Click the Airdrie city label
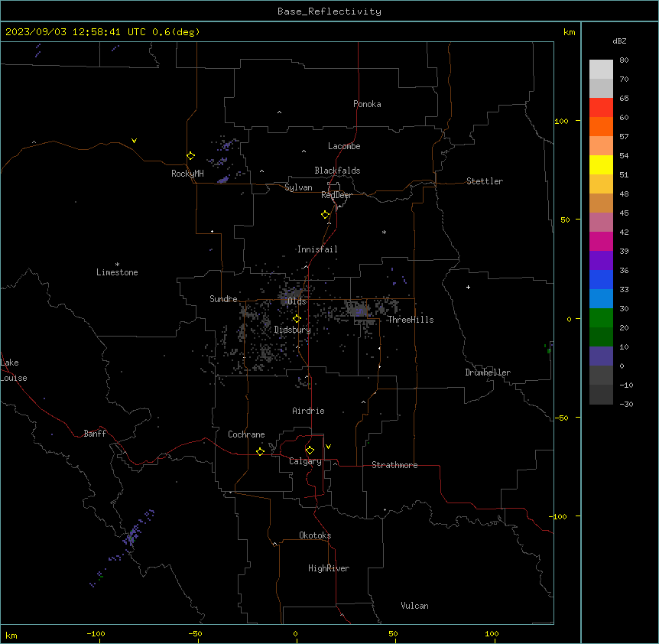Image resolution: width=659 pixels, height=644 pixels. pyautogui.click(x=309, y=411)
